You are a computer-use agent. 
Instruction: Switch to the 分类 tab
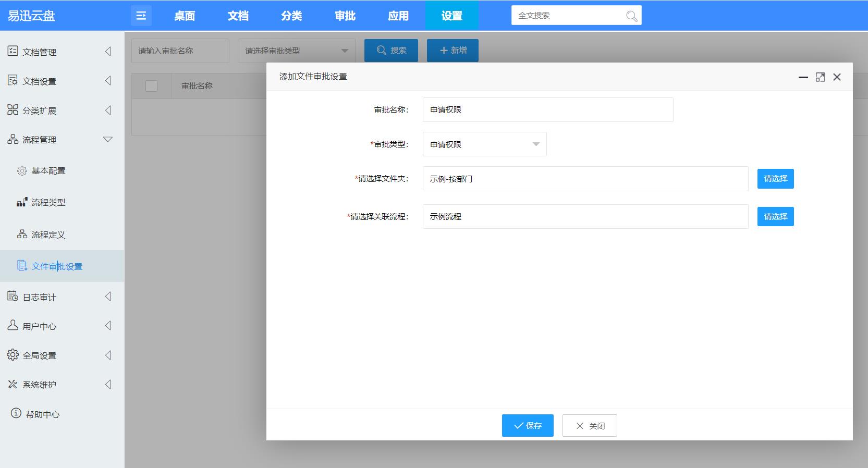click(291, 16)
